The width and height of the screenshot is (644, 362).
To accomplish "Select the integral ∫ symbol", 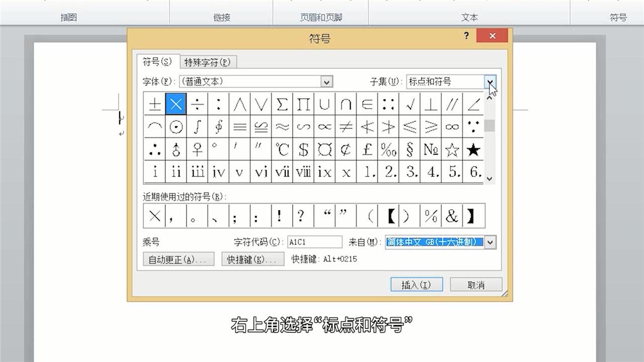I will pyautogui.click(x=197, y=127).
